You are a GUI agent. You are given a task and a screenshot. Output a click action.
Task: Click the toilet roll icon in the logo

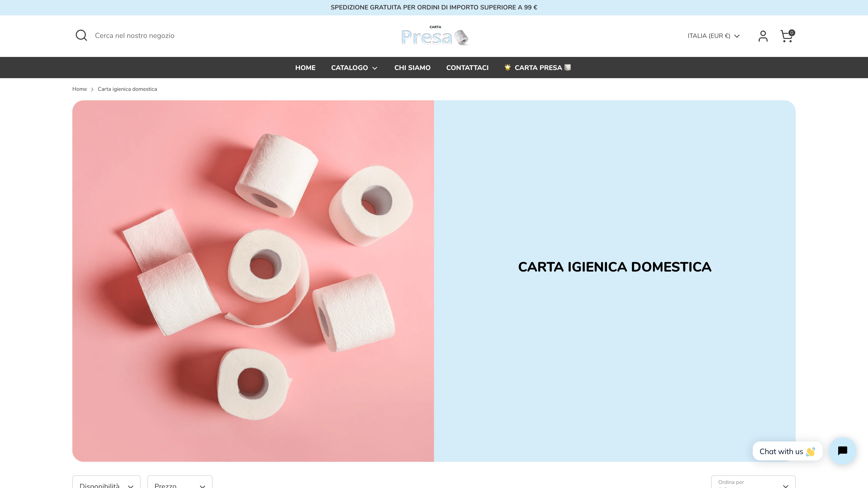(x=461, y=37)
